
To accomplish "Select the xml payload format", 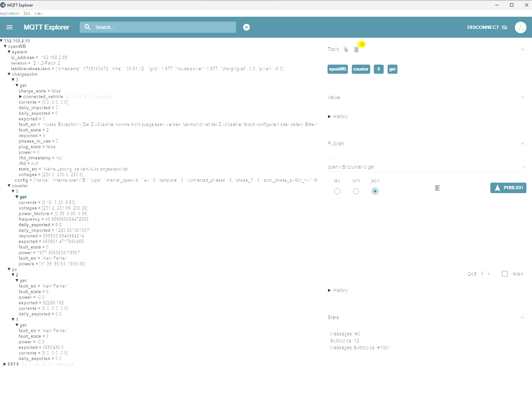I will pyautogui.click(x=356, y=191).
